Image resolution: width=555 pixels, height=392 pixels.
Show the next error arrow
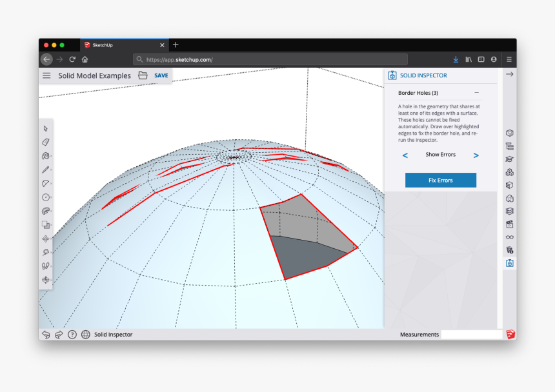click(476, 155)
